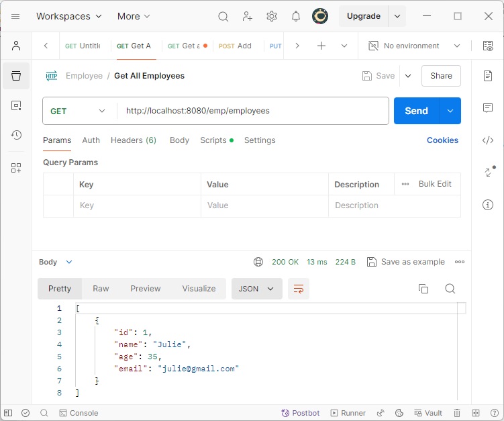Switch to the Headers (6) tab

point(134,140)
